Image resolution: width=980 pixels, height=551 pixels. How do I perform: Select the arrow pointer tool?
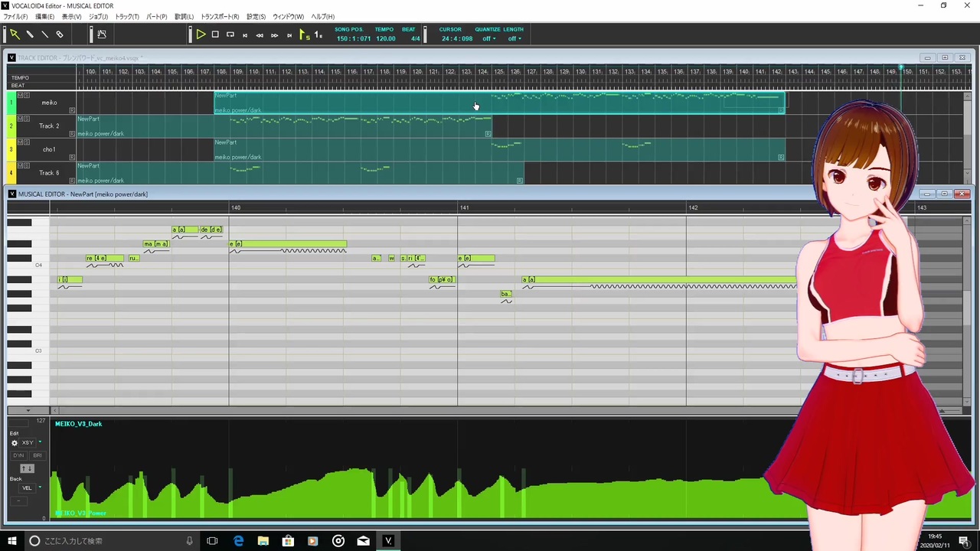point(15,34)
